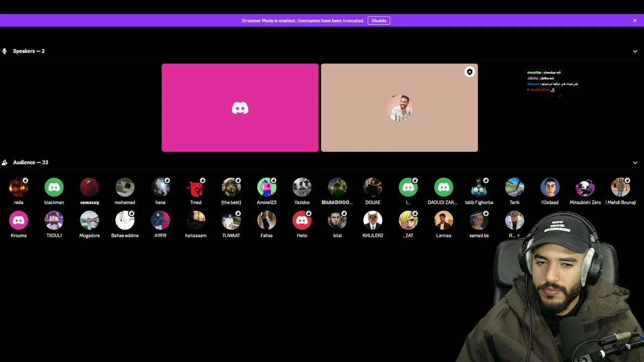Open Amine123's audience avatar
The width and height of the screenshot is (644, 362).
coord(267,188)
